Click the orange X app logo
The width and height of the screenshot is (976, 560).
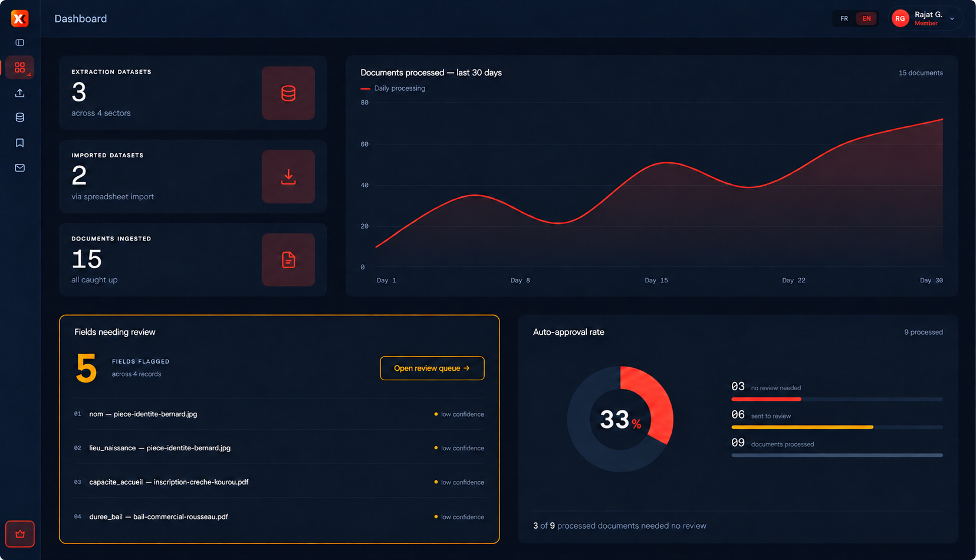click(19, 18)
